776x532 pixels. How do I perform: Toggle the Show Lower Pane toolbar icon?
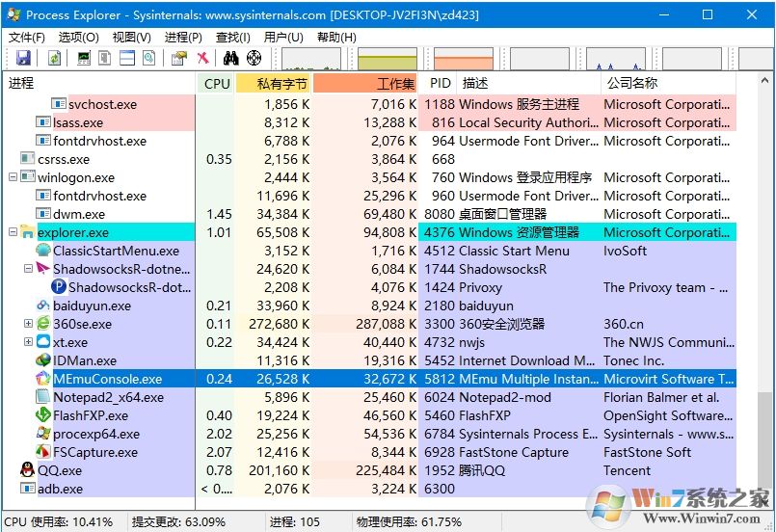tap(127, 59)
